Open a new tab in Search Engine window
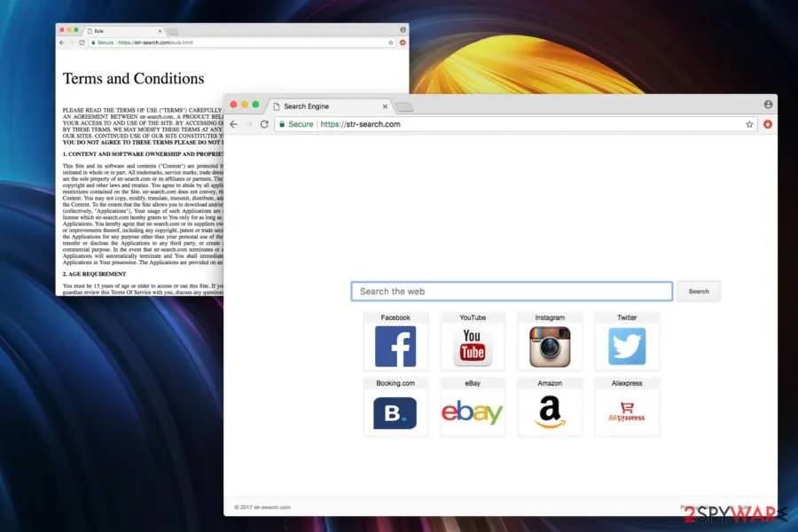The image size is (798, 532). [404, 107]
